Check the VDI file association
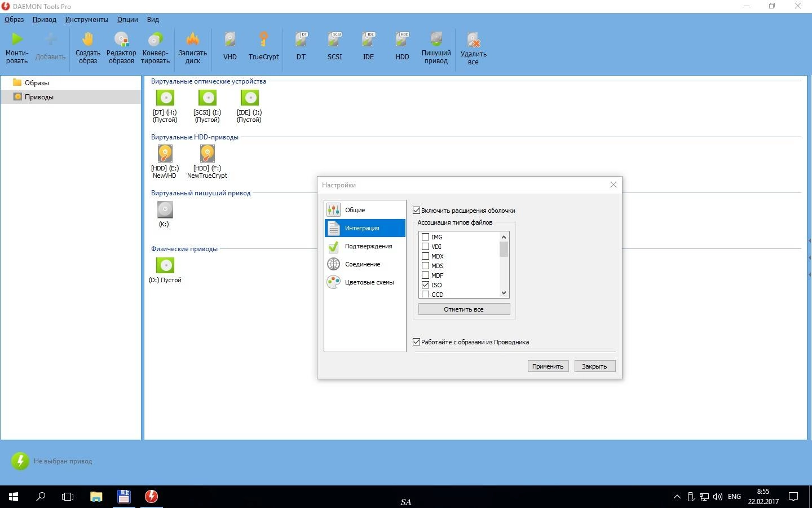The image size is (812, 508). 426,247
